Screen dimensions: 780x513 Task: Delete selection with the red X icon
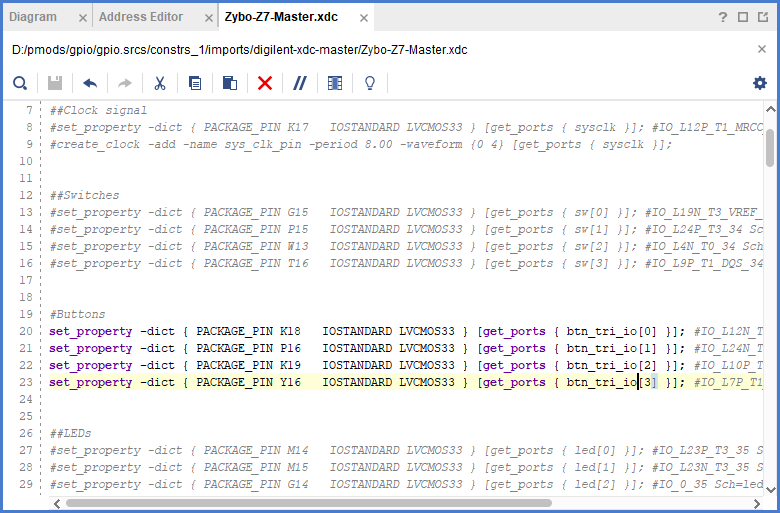pos(265,83)
